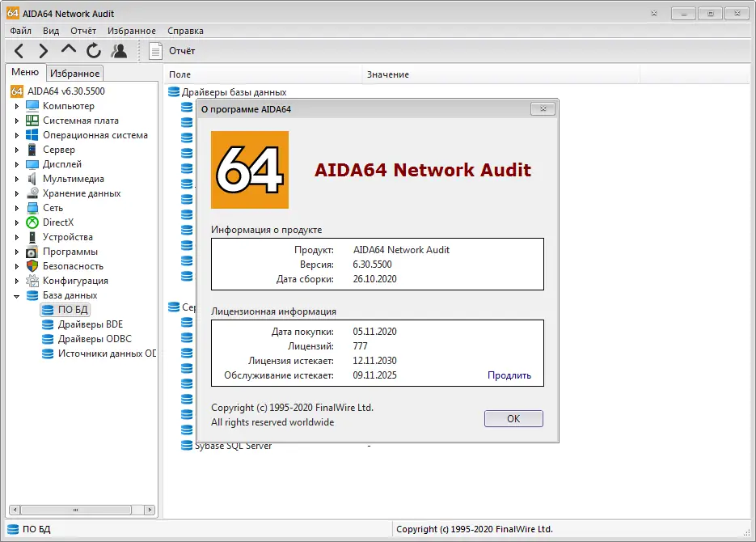
Task: Expand the Системная плата node
Action: click(x=17, y=121)
